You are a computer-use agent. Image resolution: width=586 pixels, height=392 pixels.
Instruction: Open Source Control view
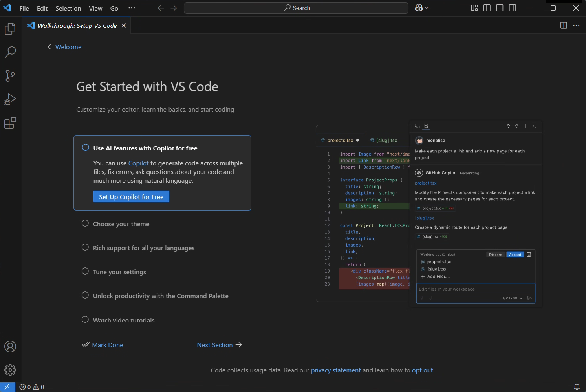(x=10, y=75)
